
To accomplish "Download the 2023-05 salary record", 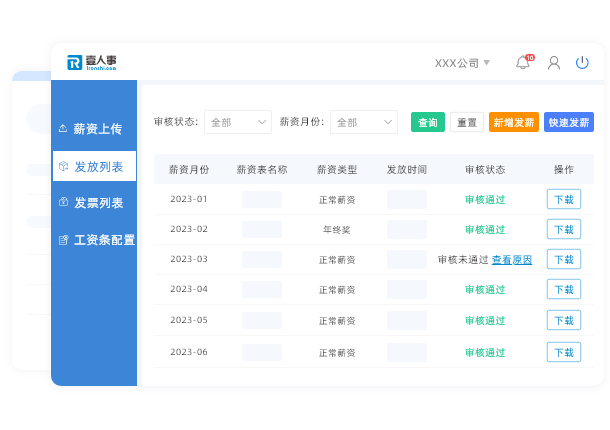I will (564, 320).
